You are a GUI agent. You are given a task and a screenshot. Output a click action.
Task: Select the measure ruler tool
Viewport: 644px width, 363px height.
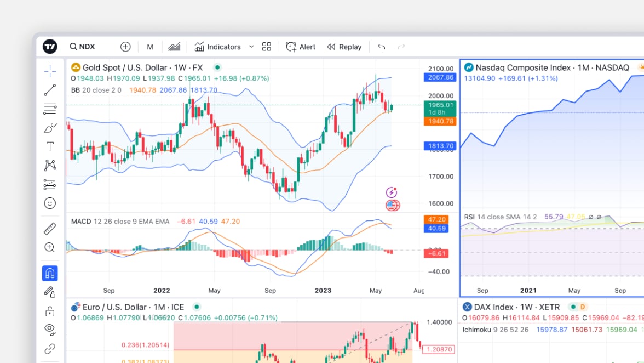[50, 229]
